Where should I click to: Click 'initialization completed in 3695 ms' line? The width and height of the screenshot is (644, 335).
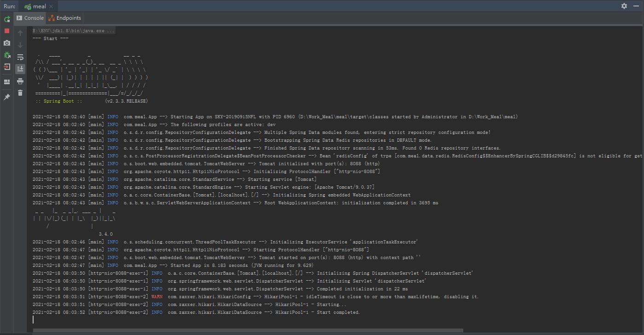[x=235, y=203]
